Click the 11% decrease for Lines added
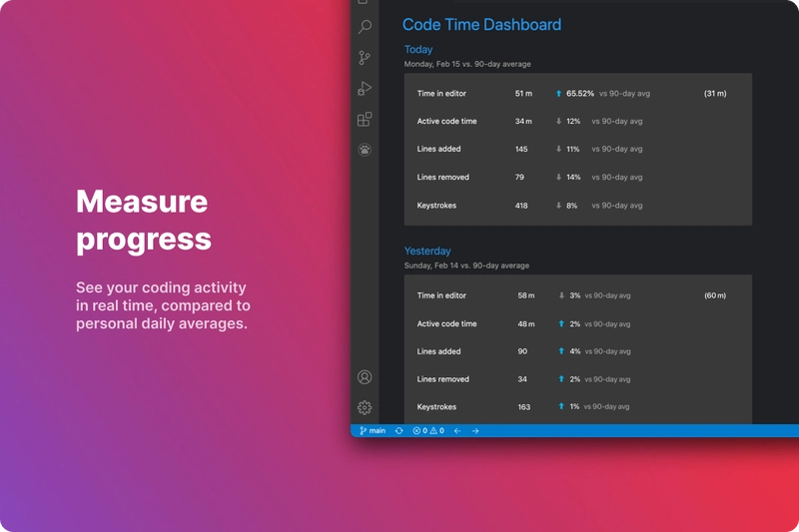Image resolution: width=799 pixels, height=532 pixels. (572, 149)
